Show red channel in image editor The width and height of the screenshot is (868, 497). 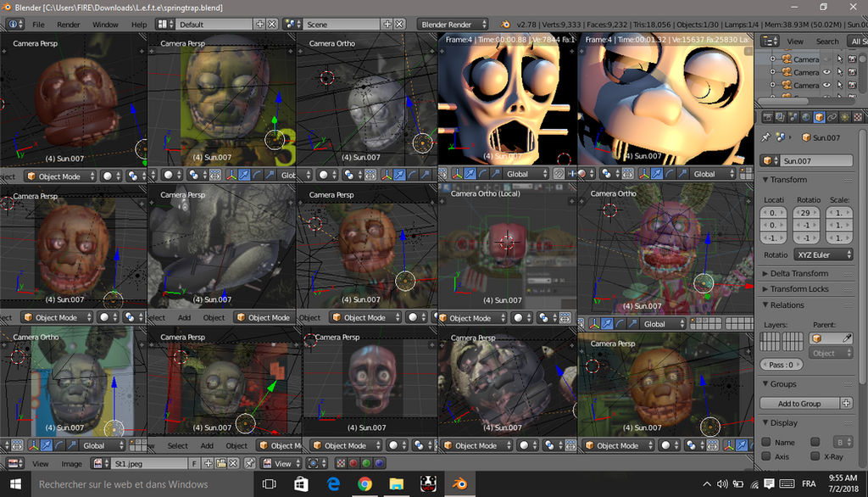pyautogui.click(x=353, y=463)
